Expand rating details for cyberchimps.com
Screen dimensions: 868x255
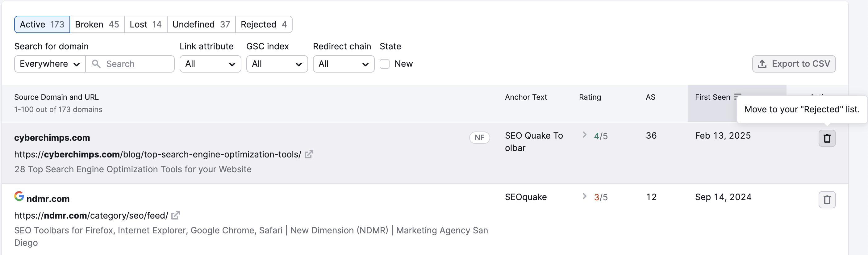585,136
